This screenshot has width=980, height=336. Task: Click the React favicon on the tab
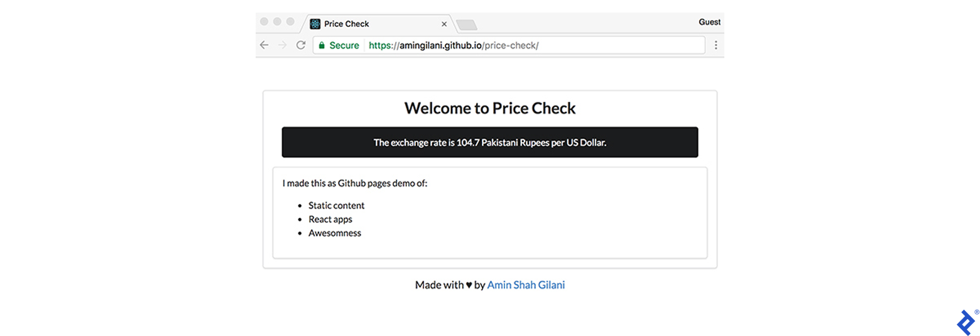pyautogui.click(x=315, y=24)
